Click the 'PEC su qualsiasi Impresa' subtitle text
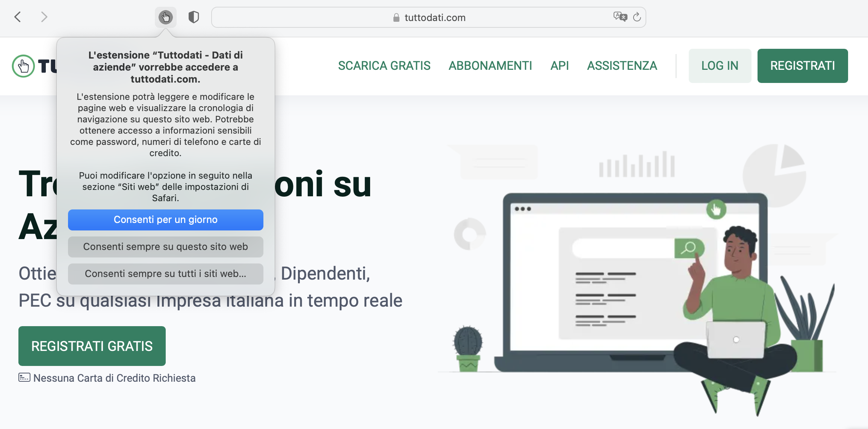This screenshot has height=429, width=868. pyautogui.click(x=210, y=301)
